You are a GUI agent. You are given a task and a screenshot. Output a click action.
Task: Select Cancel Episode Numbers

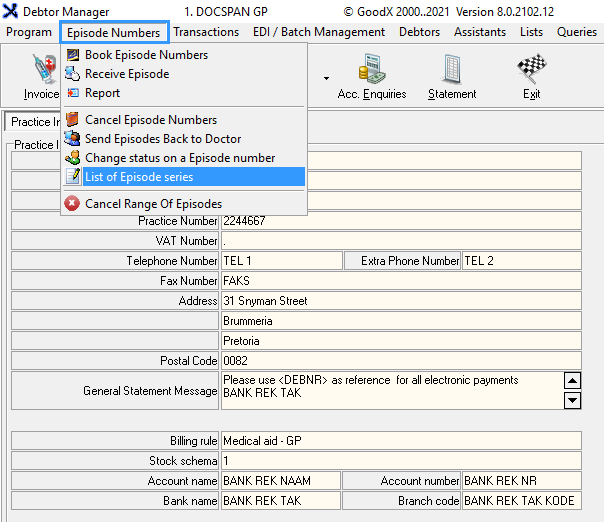coord(150,120)
